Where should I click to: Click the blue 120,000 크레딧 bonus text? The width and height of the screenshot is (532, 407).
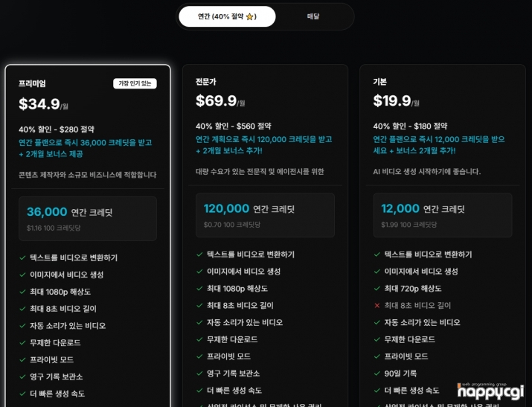tap(263, 145)
